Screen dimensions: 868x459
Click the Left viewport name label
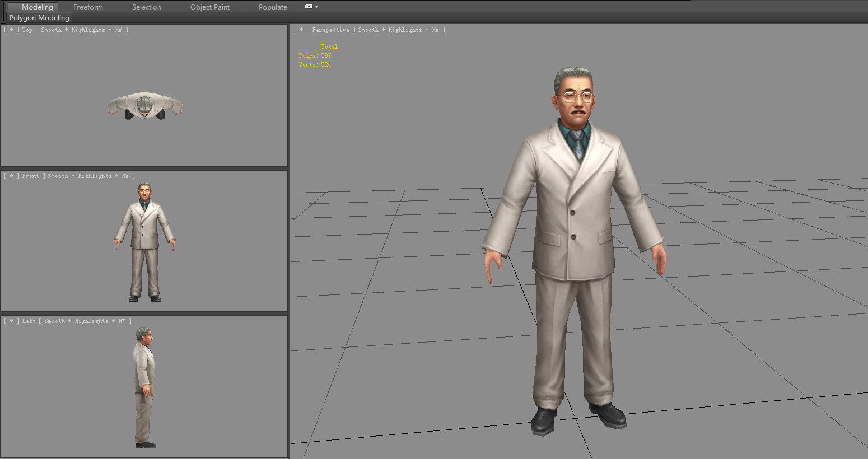(x=29, y=321)
